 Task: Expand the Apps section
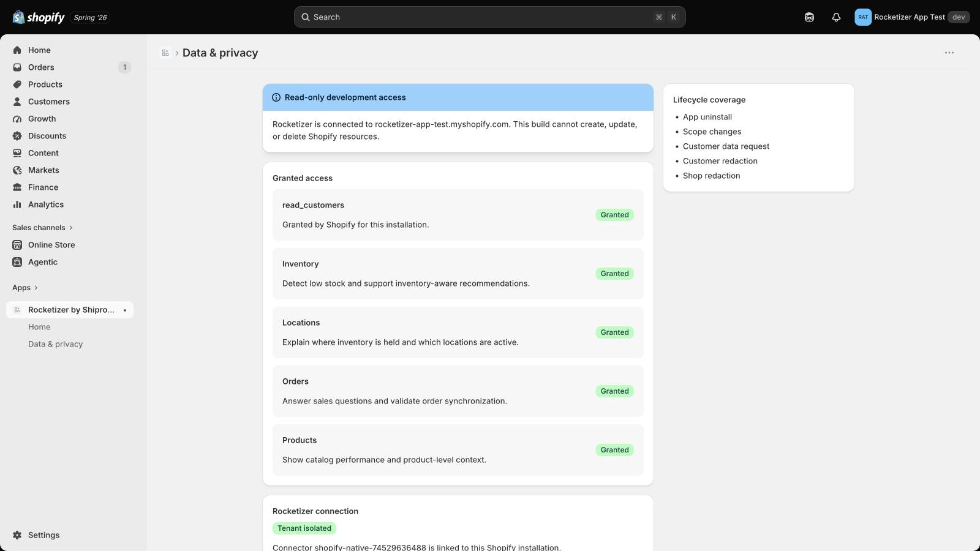coord(25,288)
